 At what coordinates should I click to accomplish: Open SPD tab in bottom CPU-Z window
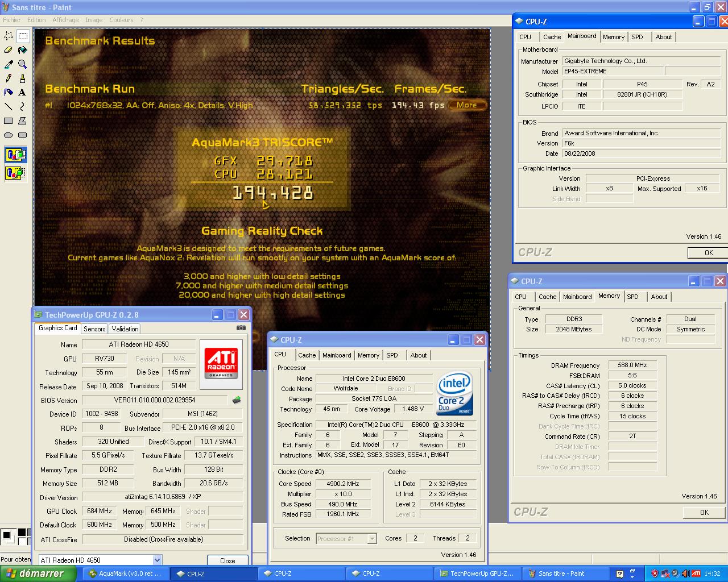click(392, 355)
